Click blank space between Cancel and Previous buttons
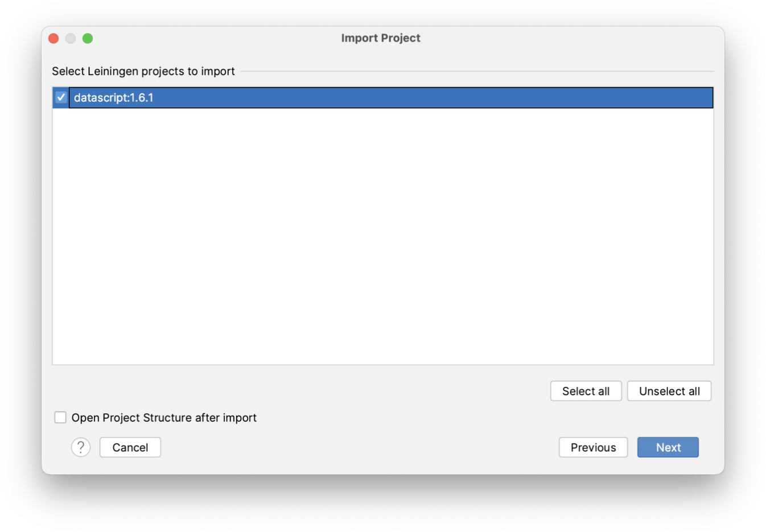 pyautogui.click(x=360, y=447)
